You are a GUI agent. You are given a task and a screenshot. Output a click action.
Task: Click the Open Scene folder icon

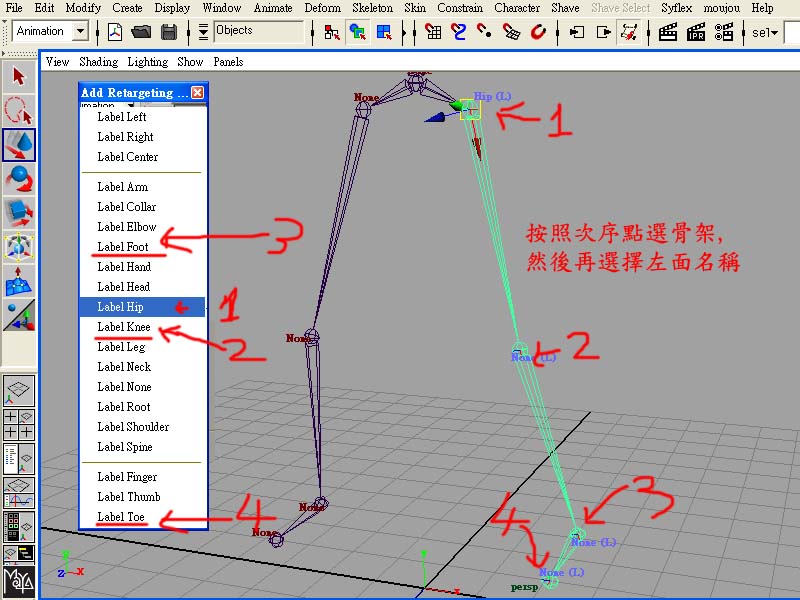point(141,32)
